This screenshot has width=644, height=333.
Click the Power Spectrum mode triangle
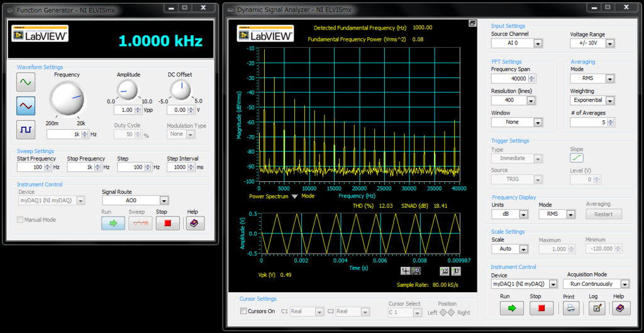coord(294,196)
